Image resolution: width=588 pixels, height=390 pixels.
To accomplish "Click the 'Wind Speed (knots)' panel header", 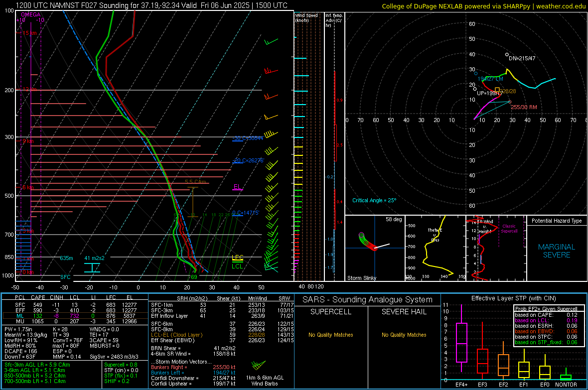I will (x=306, y=17).
